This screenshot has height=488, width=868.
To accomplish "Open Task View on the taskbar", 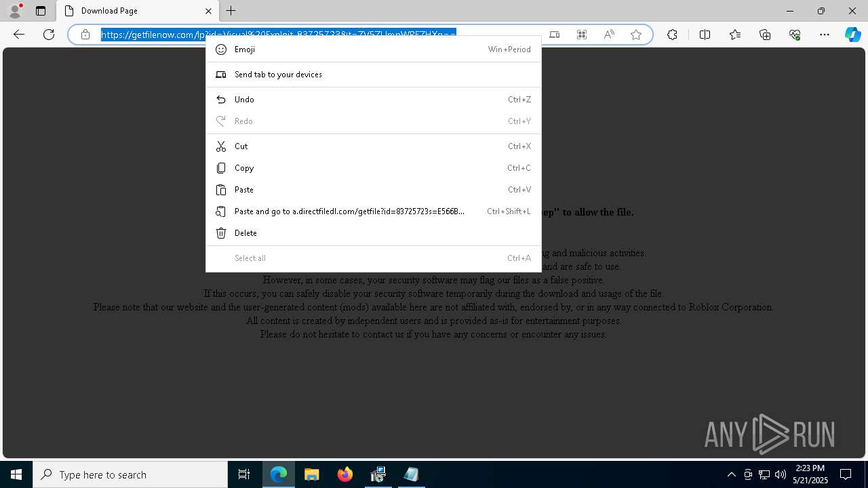I will pos(244,474).
